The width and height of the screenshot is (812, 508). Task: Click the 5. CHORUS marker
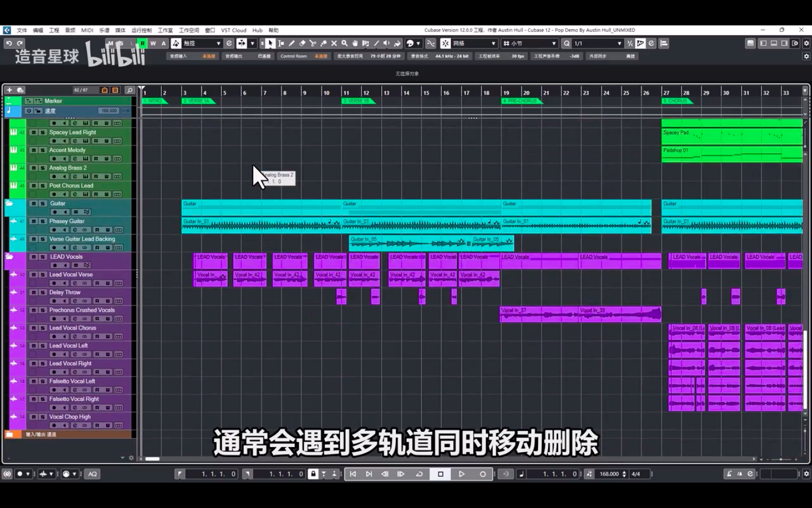(x=677, y=101)
